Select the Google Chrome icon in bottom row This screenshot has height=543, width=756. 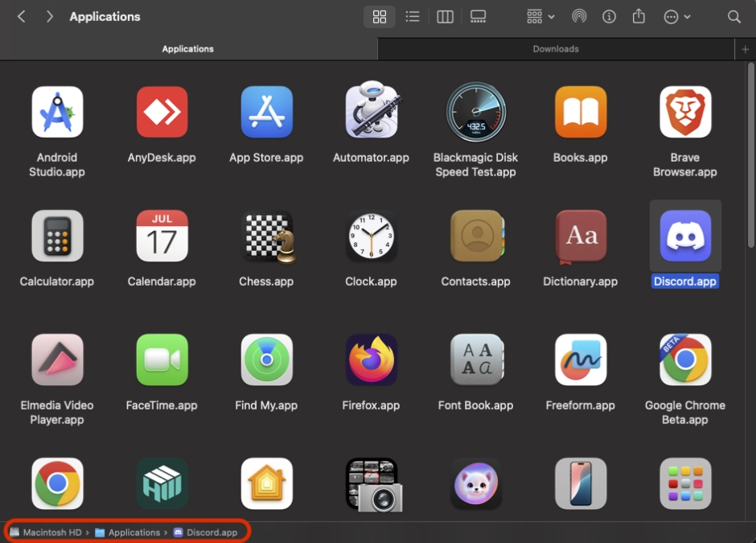(57, 483)
